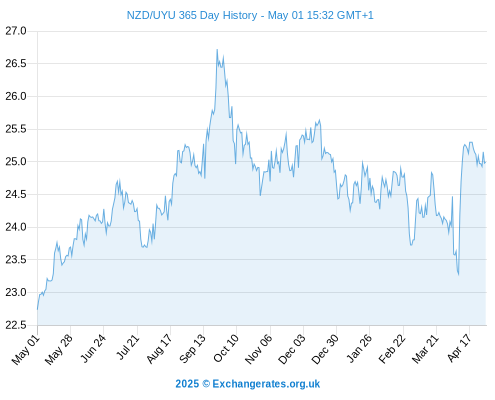Click the 22.5 y-axis value label

pyautogui.click(x=16, y=325)
